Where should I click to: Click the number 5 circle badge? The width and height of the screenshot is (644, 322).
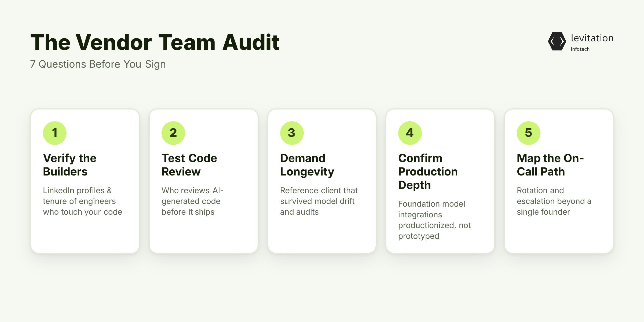(529, 133)
